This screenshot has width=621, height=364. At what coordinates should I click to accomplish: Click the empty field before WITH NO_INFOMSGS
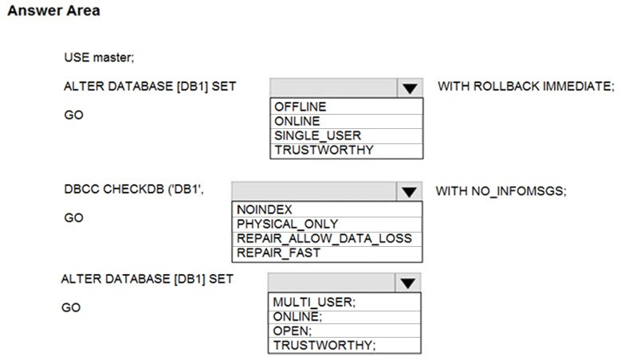tap(313, 191)
